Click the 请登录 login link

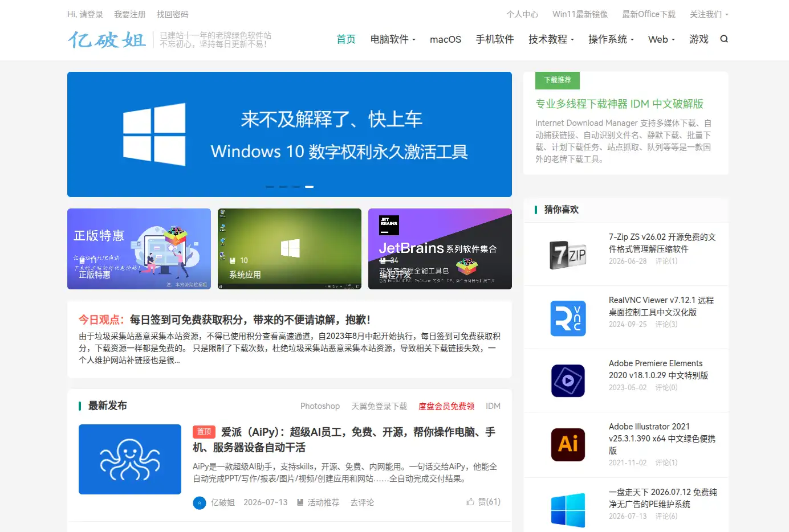(91, 14)
